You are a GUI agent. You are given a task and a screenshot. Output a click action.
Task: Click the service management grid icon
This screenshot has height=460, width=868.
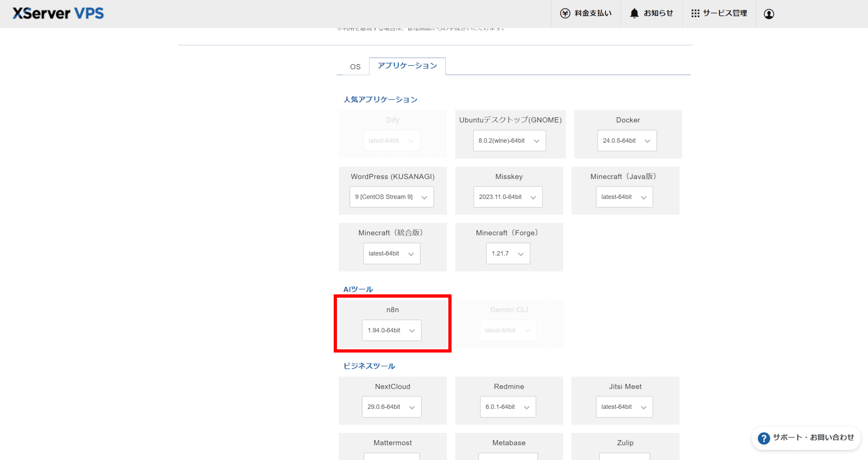click(695, 14)
